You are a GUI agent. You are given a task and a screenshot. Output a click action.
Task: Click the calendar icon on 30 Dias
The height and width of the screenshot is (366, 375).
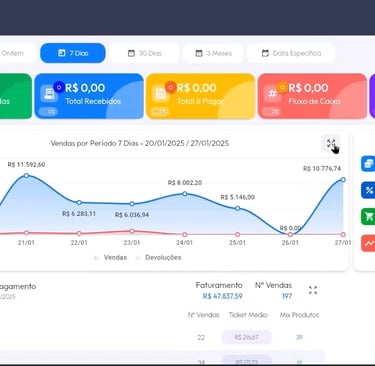click(131, 53)
